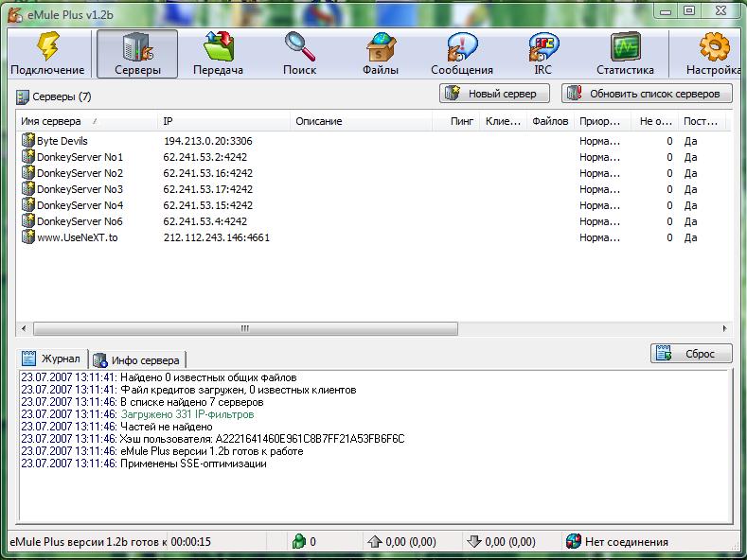This screenshot has height=560, width=747.
Task: Minimize the eMule Plus window
Action: click(x=666, y=11)
